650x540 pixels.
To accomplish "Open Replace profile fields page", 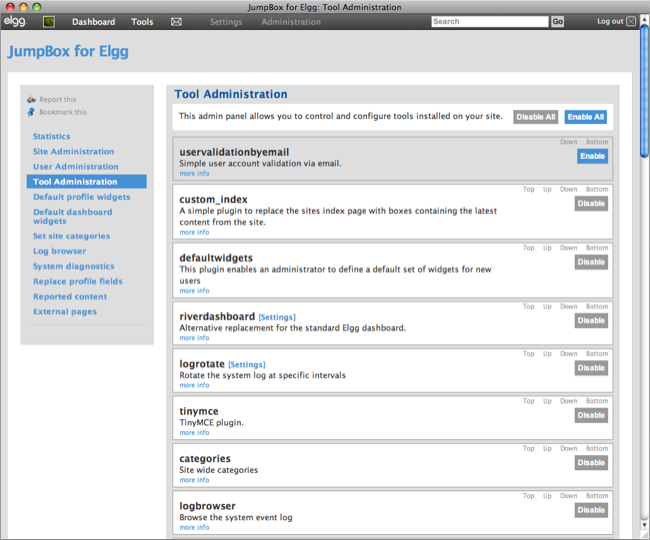I will coord(78,281).
